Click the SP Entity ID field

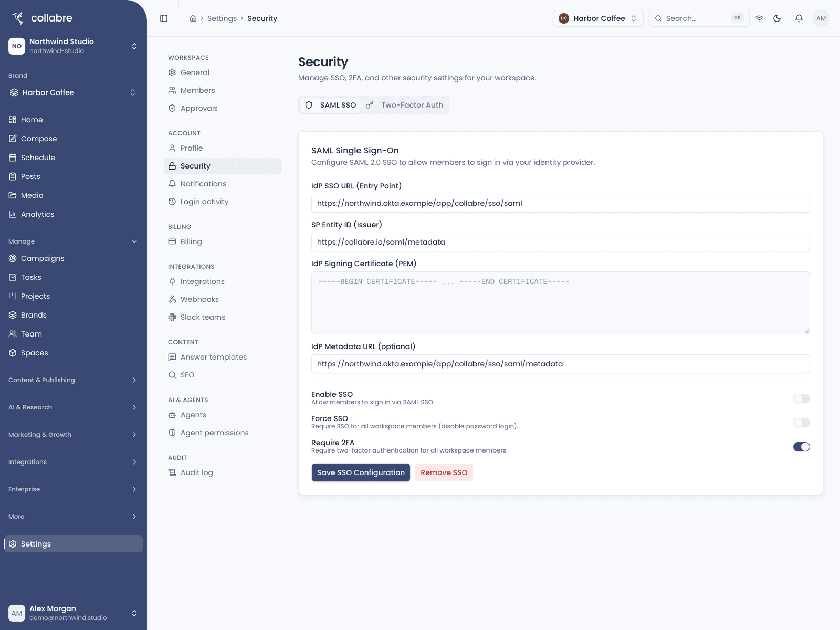pyautogui.click(x=561, y=242)
